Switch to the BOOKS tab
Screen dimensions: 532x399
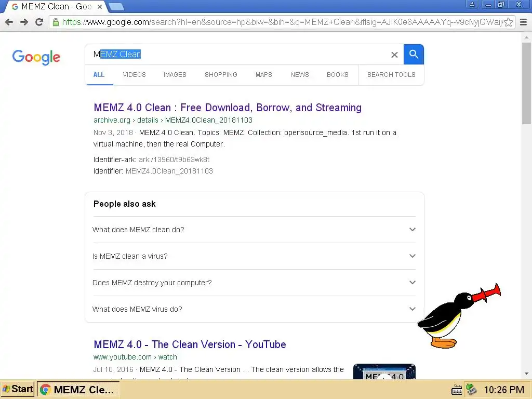[338, 75]
